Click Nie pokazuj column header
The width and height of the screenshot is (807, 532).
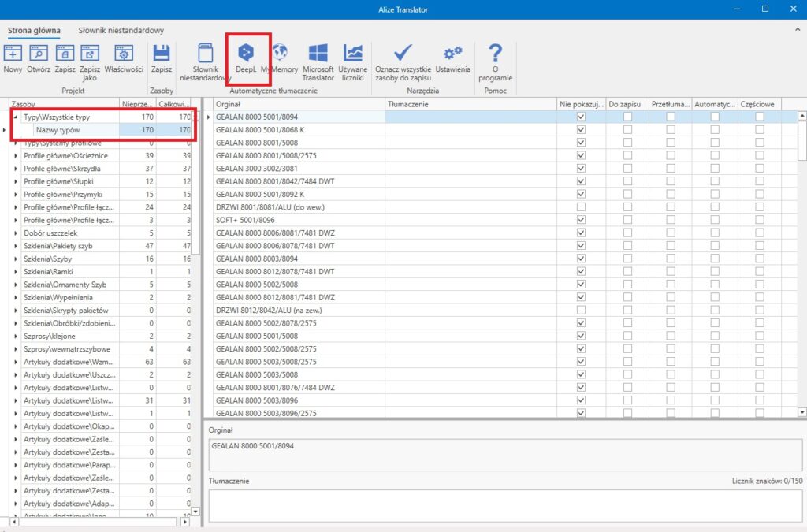coord(581,104)
